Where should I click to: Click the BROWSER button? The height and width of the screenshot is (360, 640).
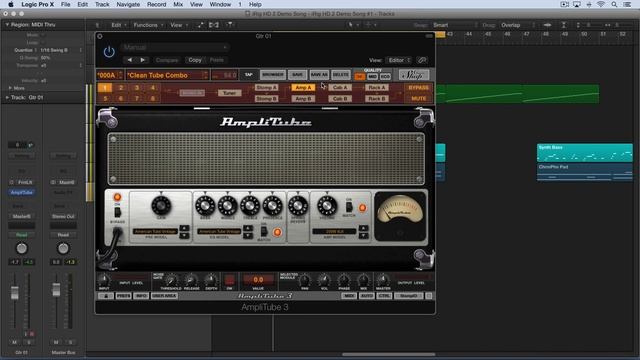273,75
